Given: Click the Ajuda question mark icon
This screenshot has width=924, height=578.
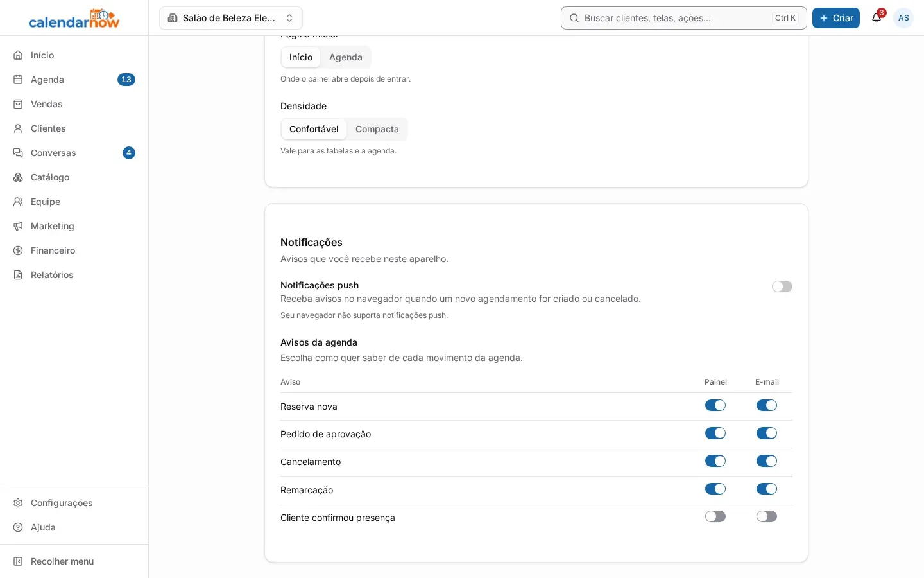Looking at the screenshot, I should [18, 527].
